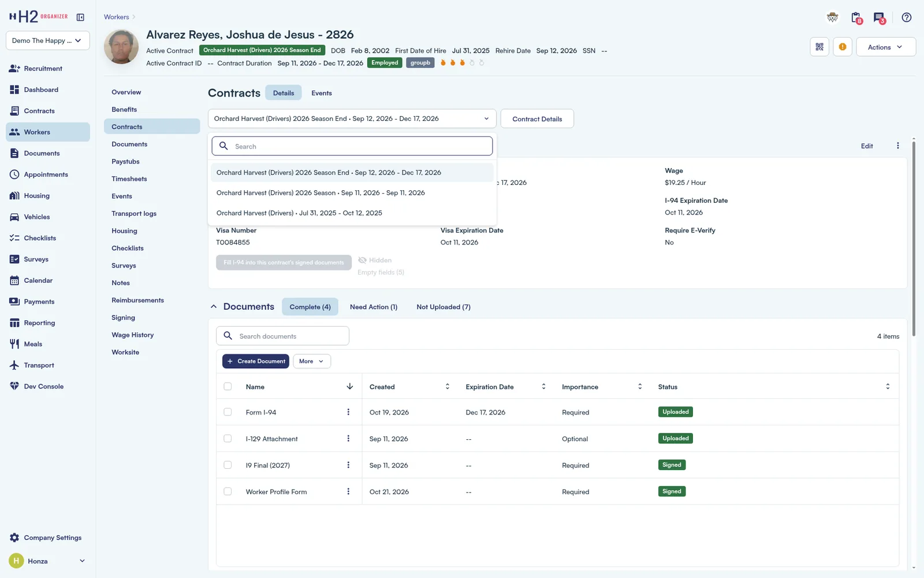This screenshot has height=578, width=924.
Task: Click the QR code icon button
Action: 819,47
